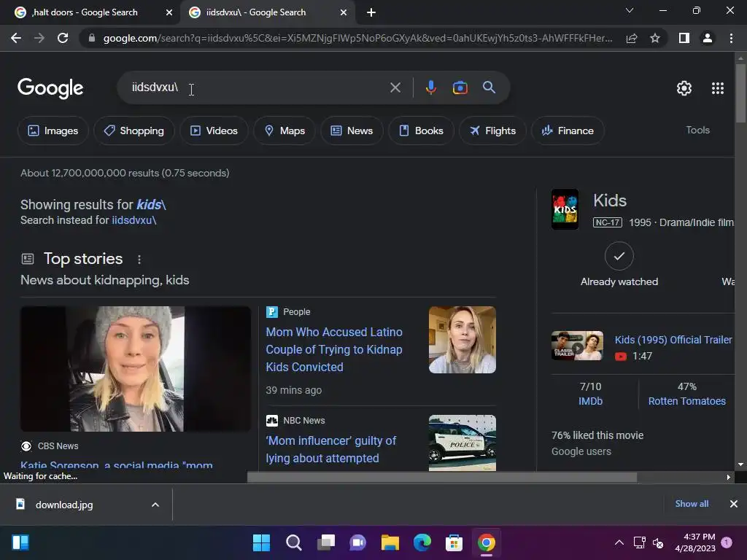
Task: Clear the search box text
Action: tap(395, 87)
